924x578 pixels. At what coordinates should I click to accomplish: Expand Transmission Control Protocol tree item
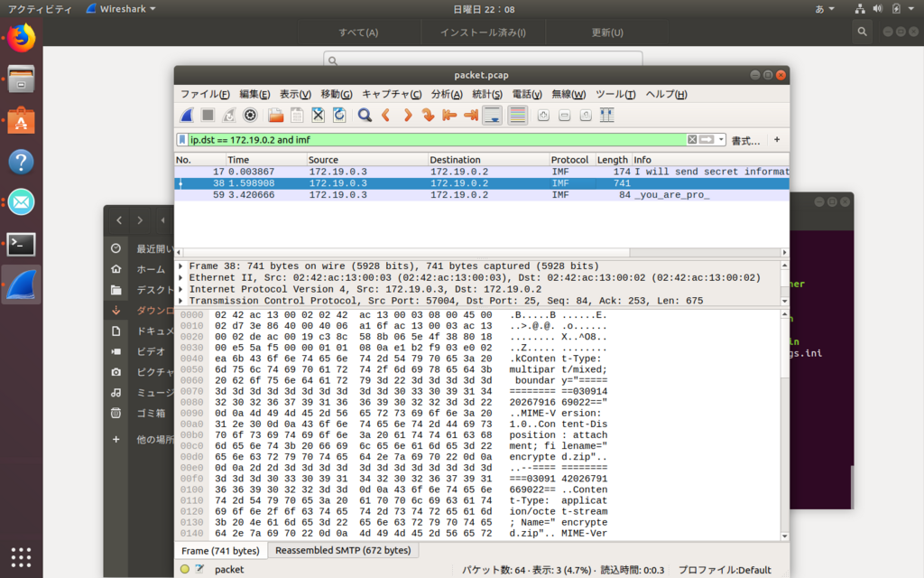pyautogui.click(x=180, y=301)
